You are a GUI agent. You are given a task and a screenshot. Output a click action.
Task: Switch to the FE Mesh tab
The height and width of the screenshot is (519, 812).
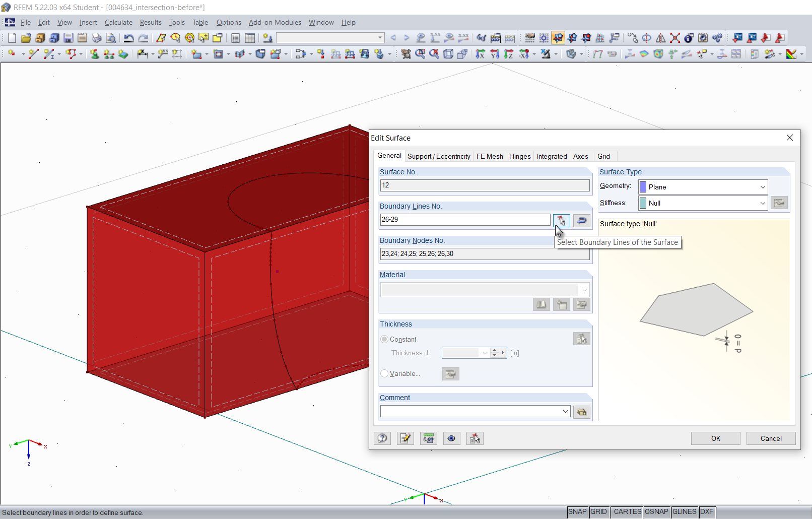[489, 156]
